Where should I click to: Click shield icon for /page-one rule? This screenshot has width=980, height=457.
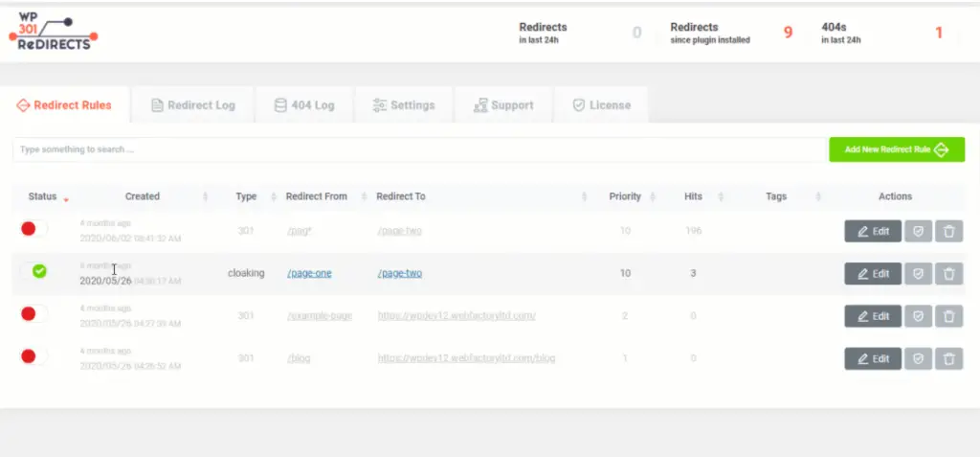click(x=918, y=273)
